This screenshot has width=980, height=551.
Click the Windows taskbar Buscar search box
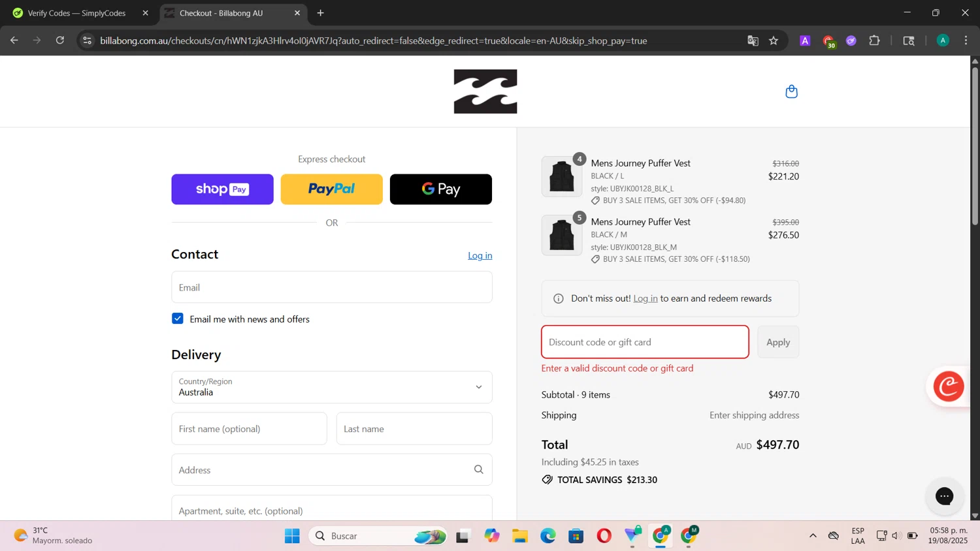click(x=378, y=536)
